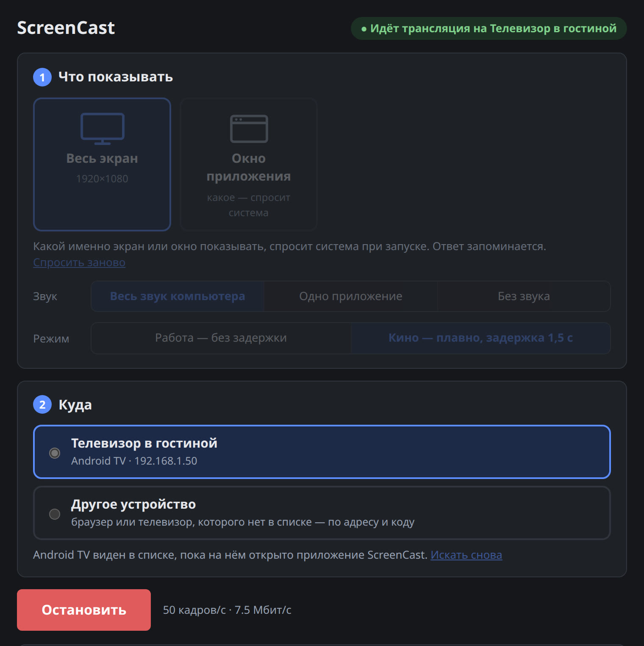Image resolution: width=644 pixels, height=646 pixels.
Task: Click the monitor icon in Весь экран card
Action: 103,129
